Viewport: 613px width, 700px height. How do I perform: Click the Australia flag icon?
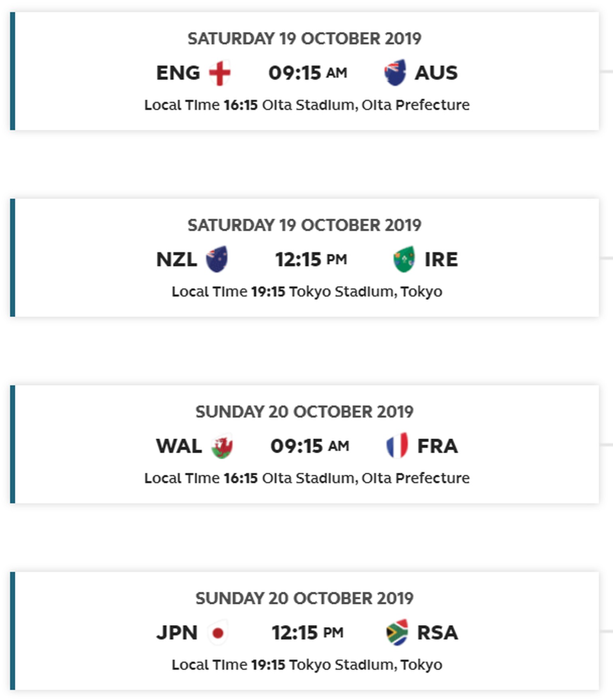click(395, 73)
